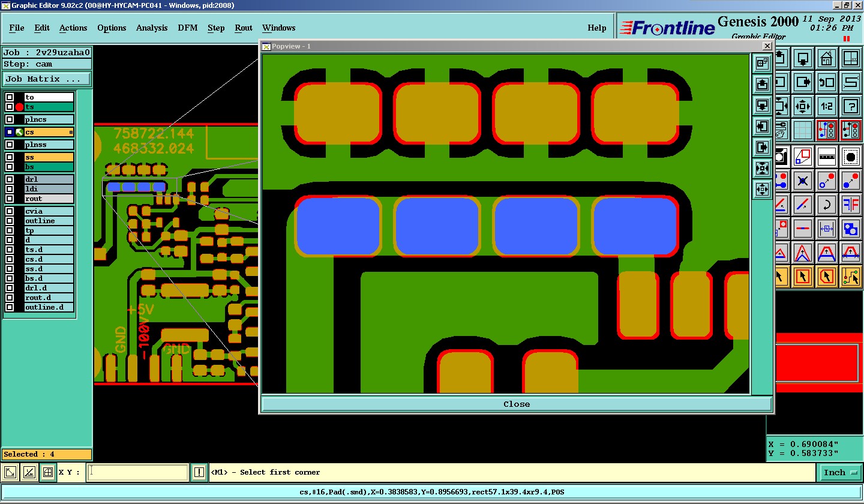The image size is (864, 504).
Task: Click the pan right icon in Popview
Action: click(x=762, y=147)
